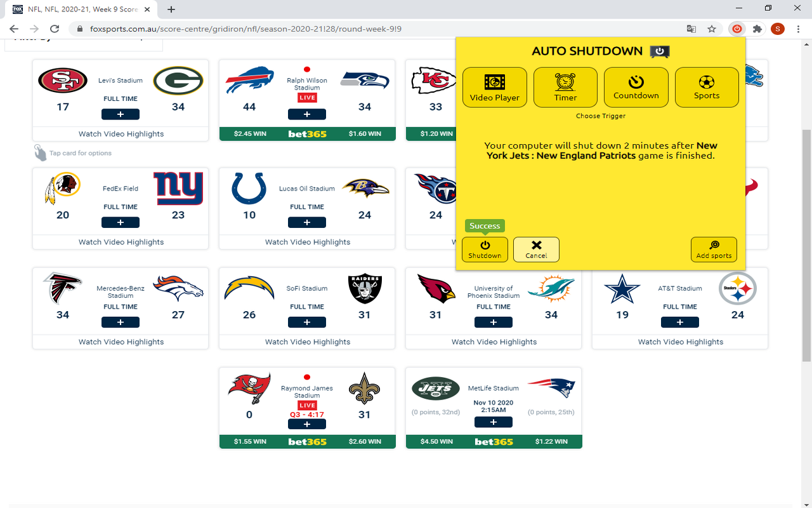Click the Denver Broncos logo
The image size is (812, 508).
[178, 288]
